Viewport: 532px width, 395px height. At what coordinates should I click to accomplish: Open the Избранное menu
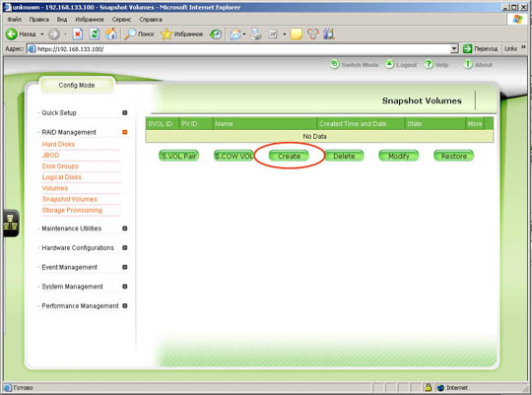(90, 20)
